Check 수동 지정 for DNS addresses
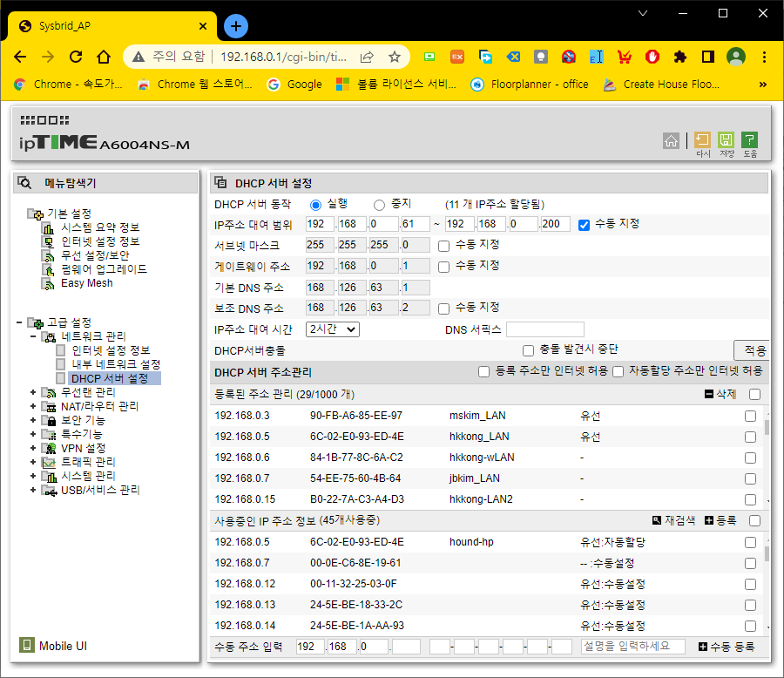Screen dimensions: 784x678 click(443, 308)
